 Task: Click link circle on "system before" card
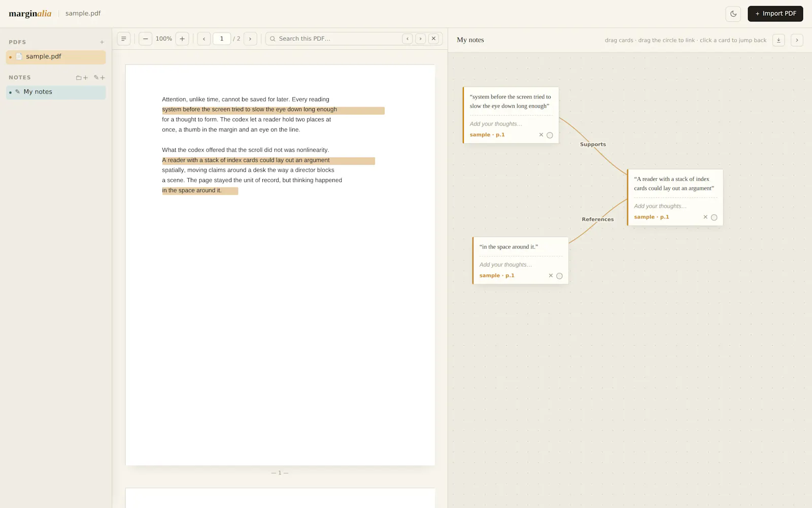(550, 135)
